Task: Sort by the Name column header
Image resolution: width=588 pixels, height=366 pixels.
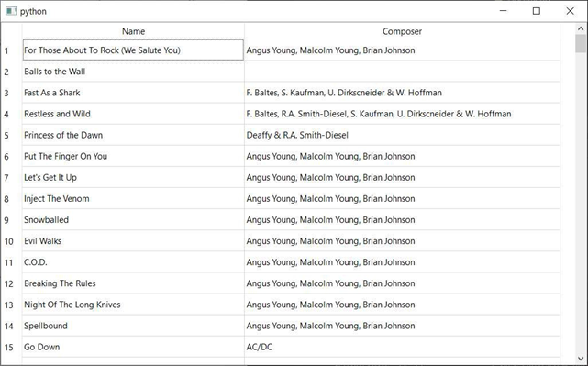Action: pyautogui.click(x=133, y=31)
